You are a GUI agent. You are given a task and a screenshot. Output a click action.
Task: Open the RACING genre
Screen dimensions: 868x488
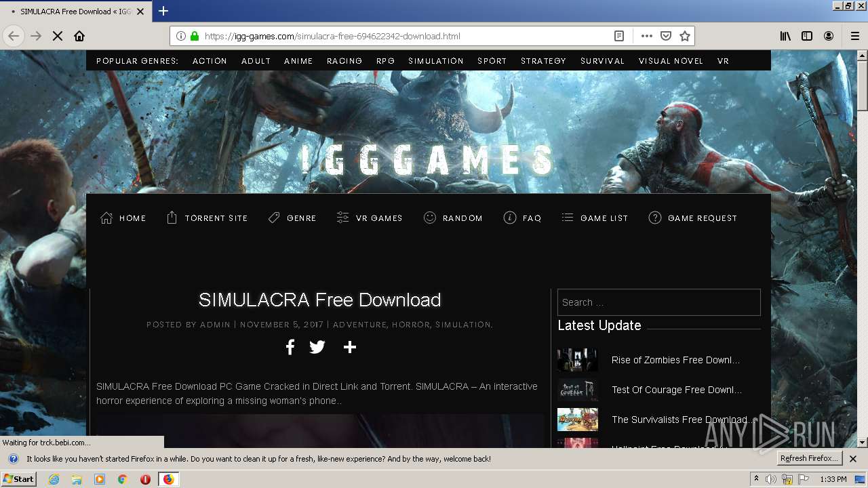344,61
